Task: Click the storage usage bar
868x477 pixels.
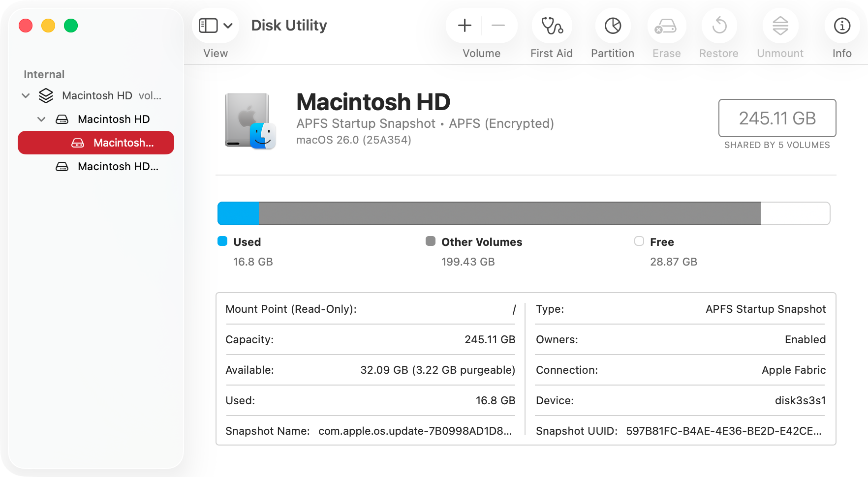Action: 524,213
